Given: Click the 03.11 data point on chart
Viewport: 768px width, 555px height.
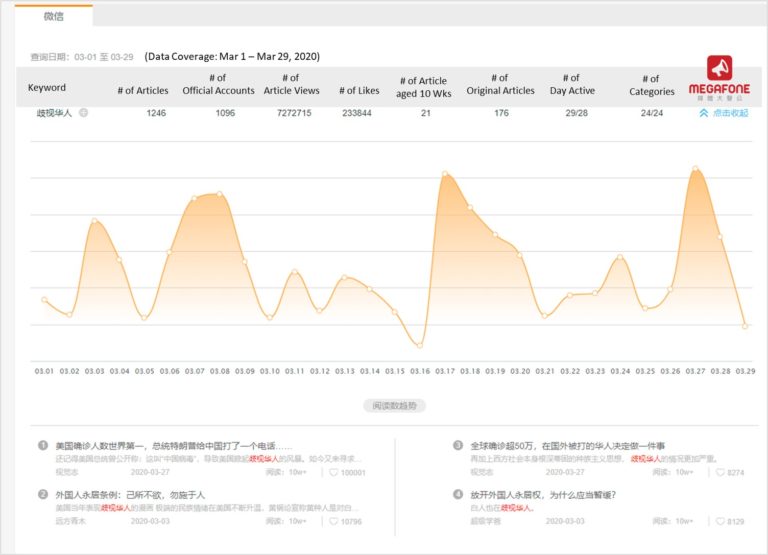Looking at the screenshot, I should pyautogui.click(x=294, y=271).
